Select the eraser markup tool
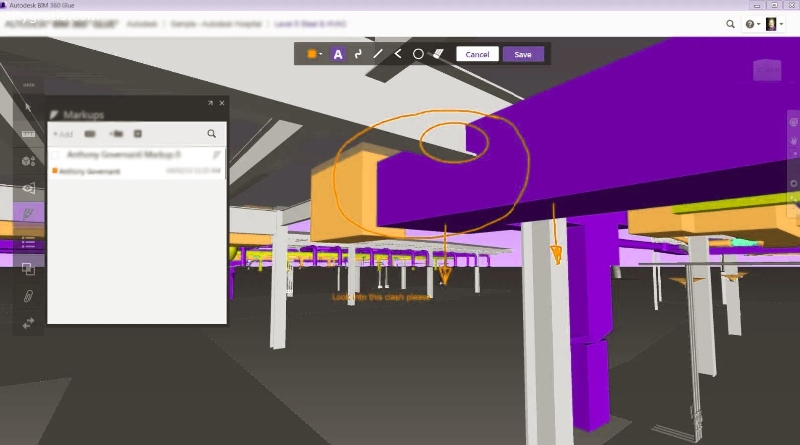Screen dimensions: 800x445 [438, 54]
